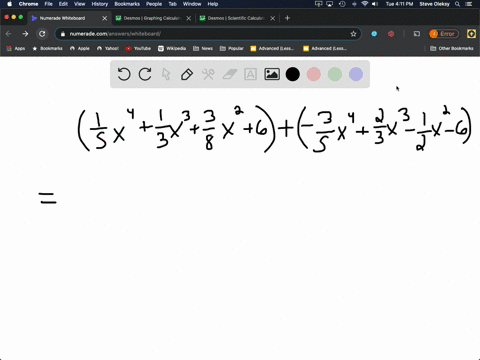Set pen color to black
The width and height of the screenshot is (480, 360).
tap(293, 74)
